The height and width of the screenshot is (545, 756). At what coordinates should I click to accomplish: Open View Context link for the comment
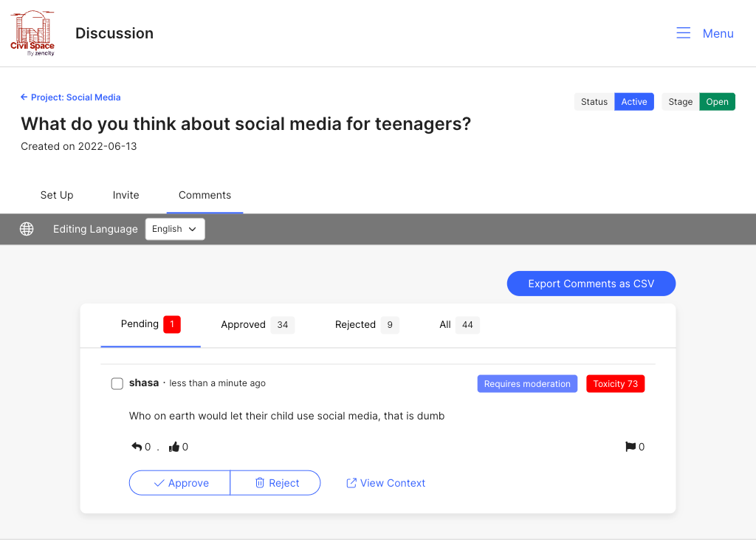coord(385,483)
